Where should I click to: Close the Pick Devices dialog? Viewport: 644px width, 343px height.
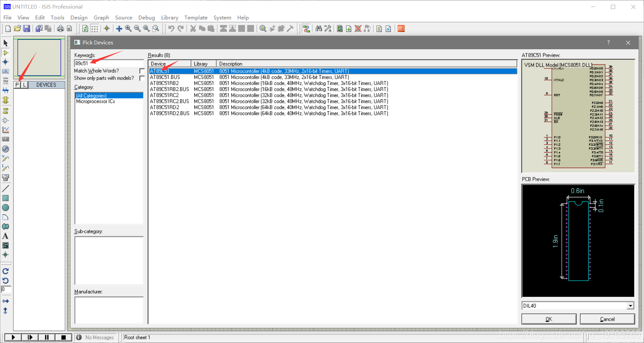click(x=628, y=43)
